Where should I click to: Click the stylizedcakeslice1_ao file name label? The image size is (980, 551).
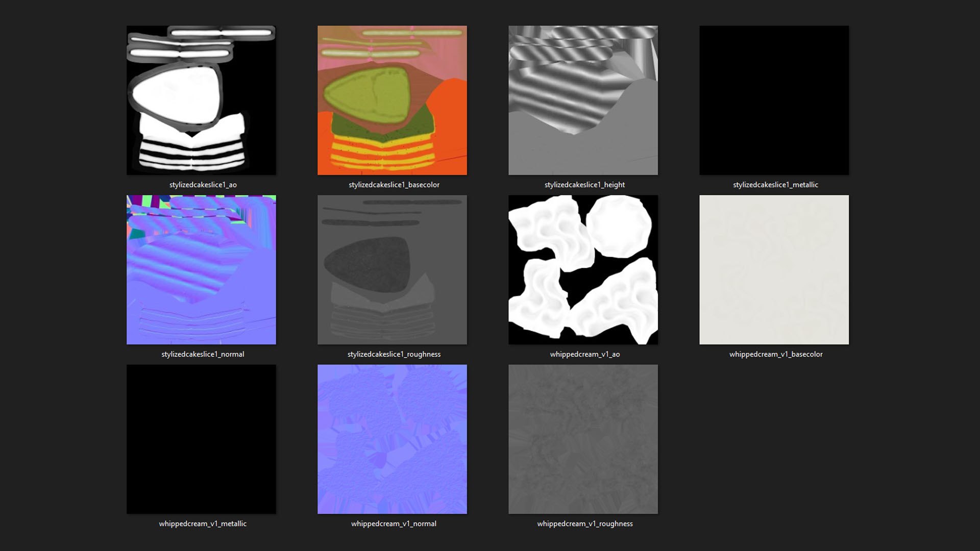click(203, 185)
